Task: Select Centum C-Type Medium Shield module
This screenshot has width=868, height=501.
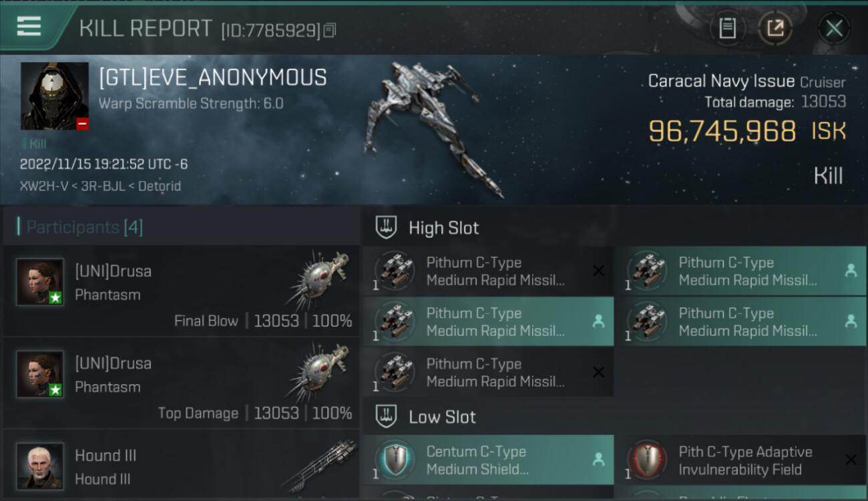Action: click(x=488, y=460)
